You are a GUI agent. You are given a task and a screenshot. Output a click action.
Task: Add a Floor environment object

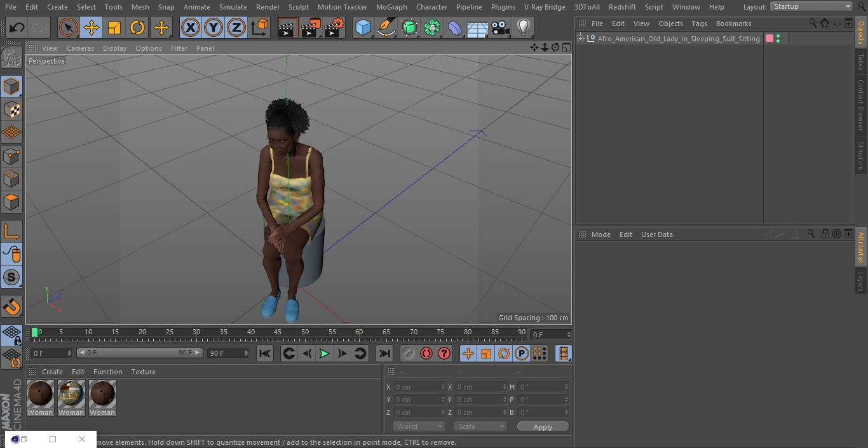tap(478, 28)
